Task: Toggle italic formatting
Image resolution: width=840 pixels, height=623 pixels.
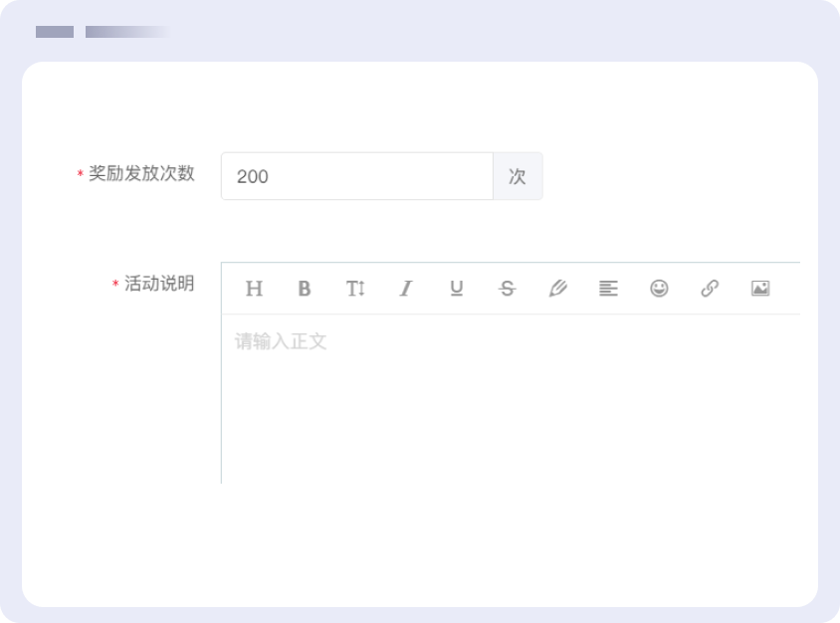Action: (406, 289)
